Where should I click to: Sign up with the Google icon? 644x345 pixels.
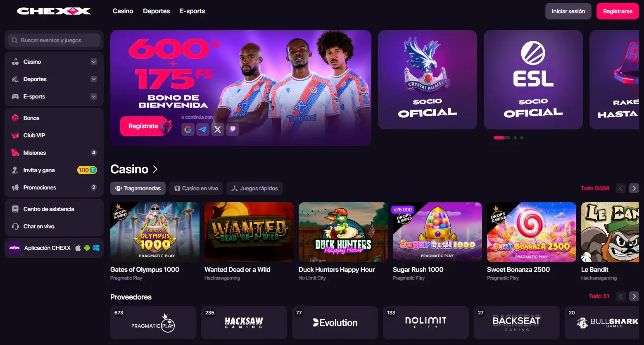click(188, 129)
